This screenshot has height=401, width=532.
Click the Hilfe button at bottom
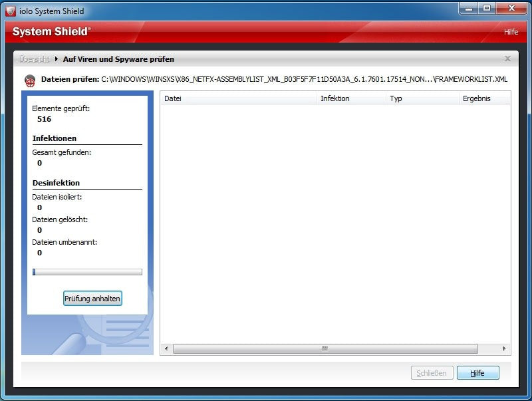pos(477,373)
